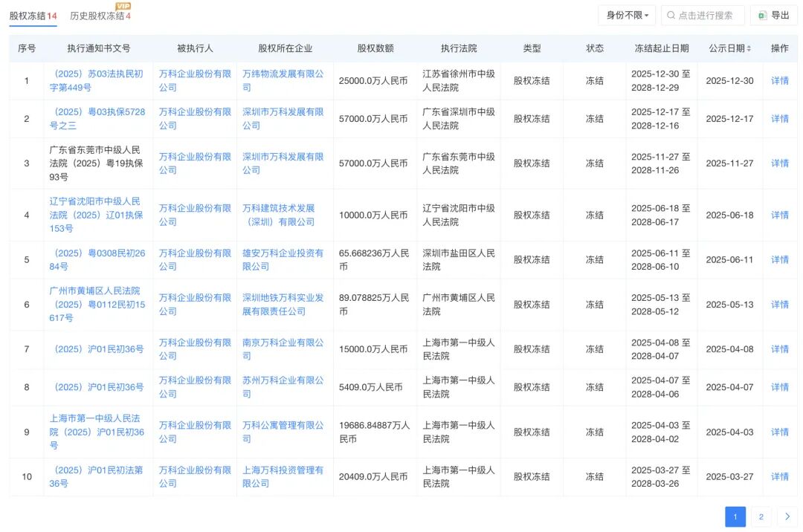Open 万科企业股份有限公司 in row 5

pos(195,260)
